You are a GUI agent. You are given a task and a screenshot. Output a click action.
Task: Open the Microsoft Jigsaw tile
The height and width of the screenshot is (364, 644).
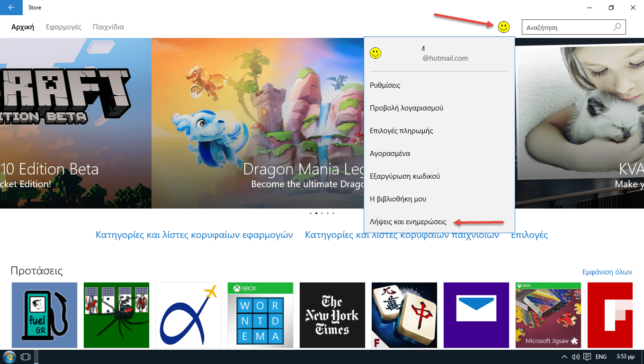click(x=548, y=315)
